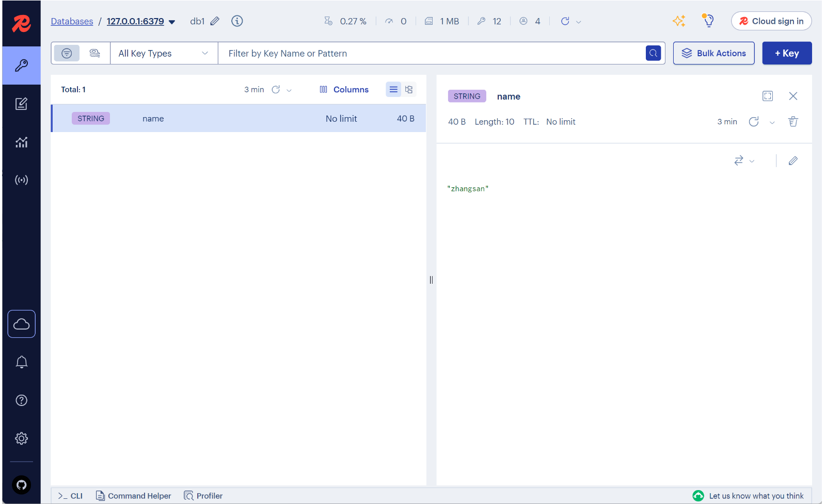
Task: Go to Databases link
Action: [x=72, y=21]
